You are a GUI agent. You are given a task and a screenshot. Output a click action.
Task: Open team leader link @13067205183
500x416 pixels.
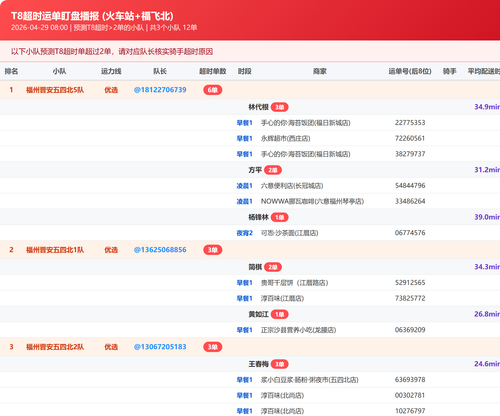point(160,347)
